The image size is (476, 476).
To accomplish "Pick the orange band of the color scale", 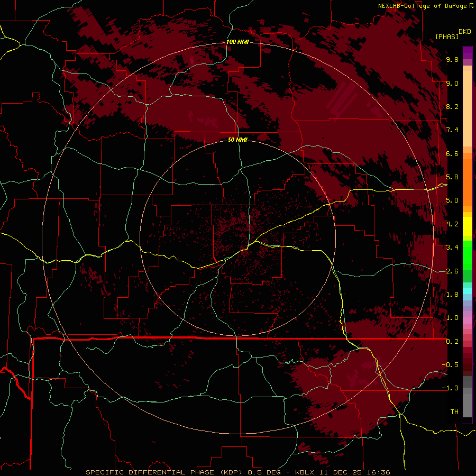I will [x=467, y=182].
